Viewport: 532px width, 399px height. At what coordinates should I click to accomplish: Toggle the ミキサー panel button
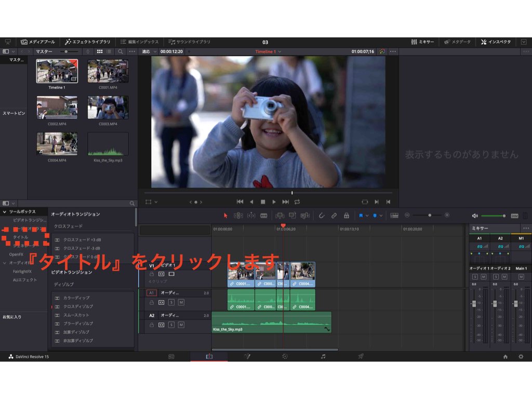click(422, 42)
